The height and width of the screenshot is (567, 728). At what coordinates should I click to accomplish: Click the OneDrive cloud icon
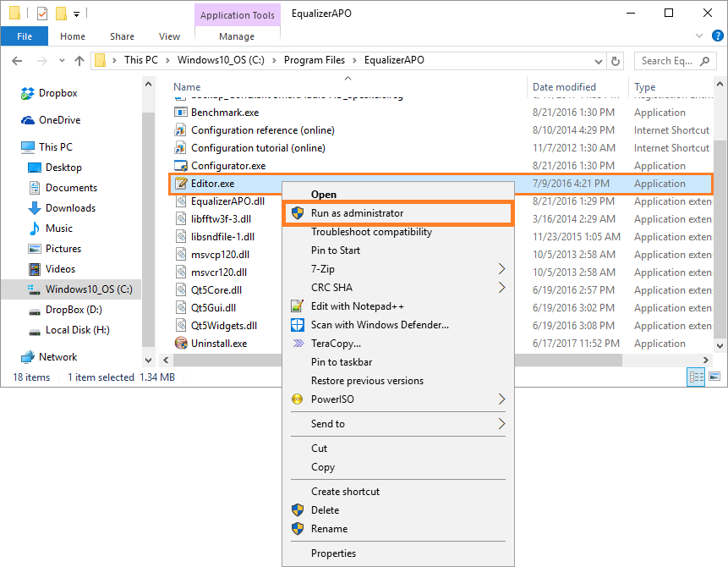pyautogui.click(x=27, y=120)
